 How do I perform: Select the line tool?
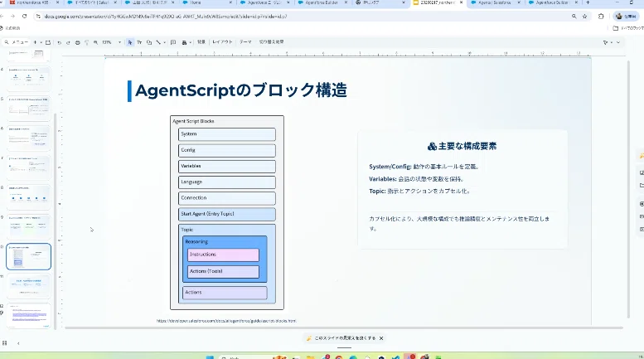click(158, 42)
